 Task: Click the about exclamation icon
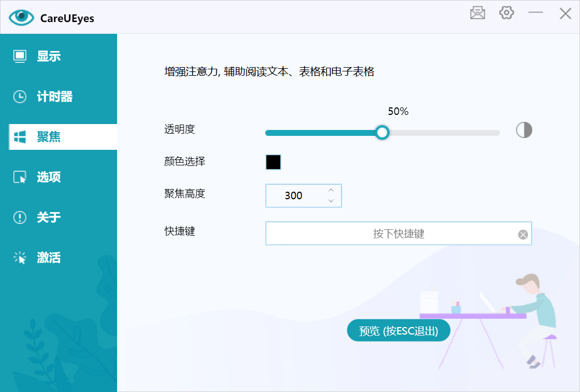[x=20, y=217]
